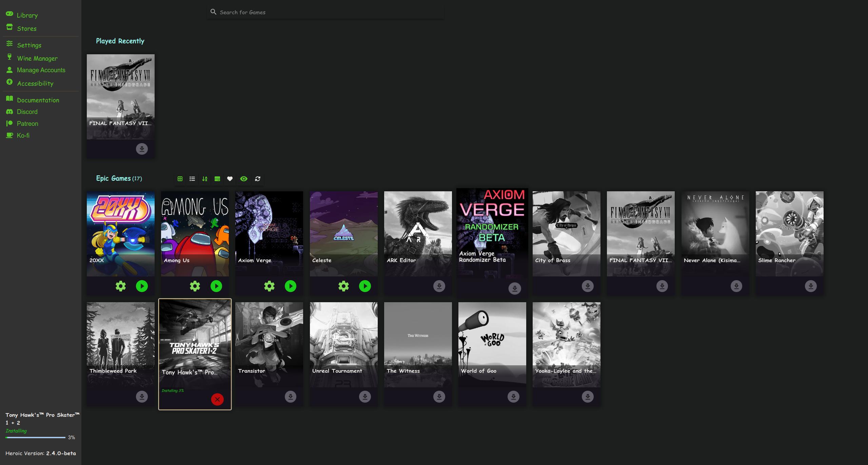The width and height of the screenshot is (868, 465).
Task: Open the 20XX cover art
Action: click(121, 234)
